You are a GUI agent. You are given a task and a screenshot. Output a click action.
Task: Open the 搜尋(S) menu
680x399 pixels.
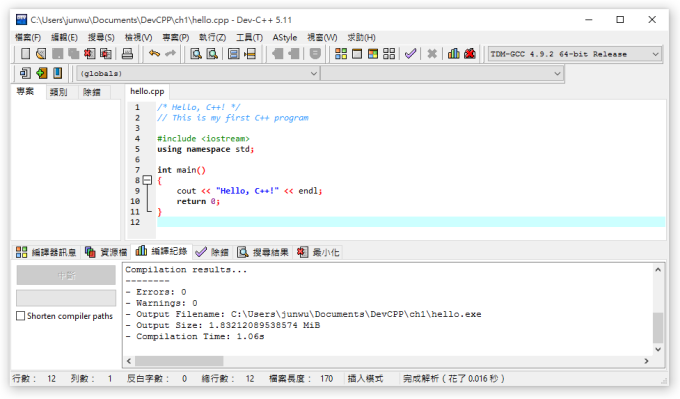coord(101,37)
